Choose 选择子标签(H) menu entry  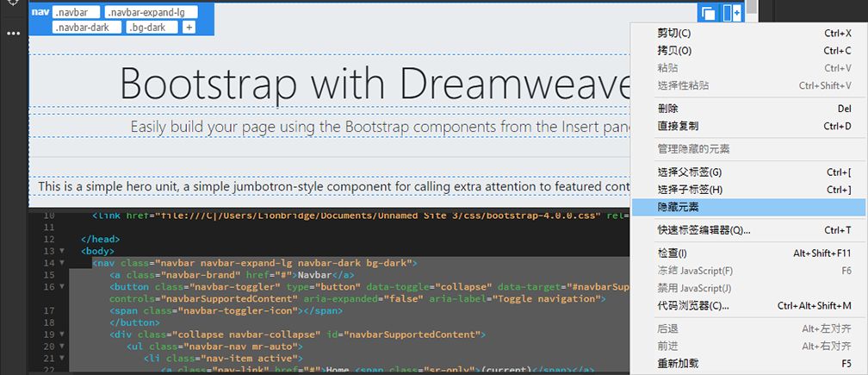[x=748, y=190]
